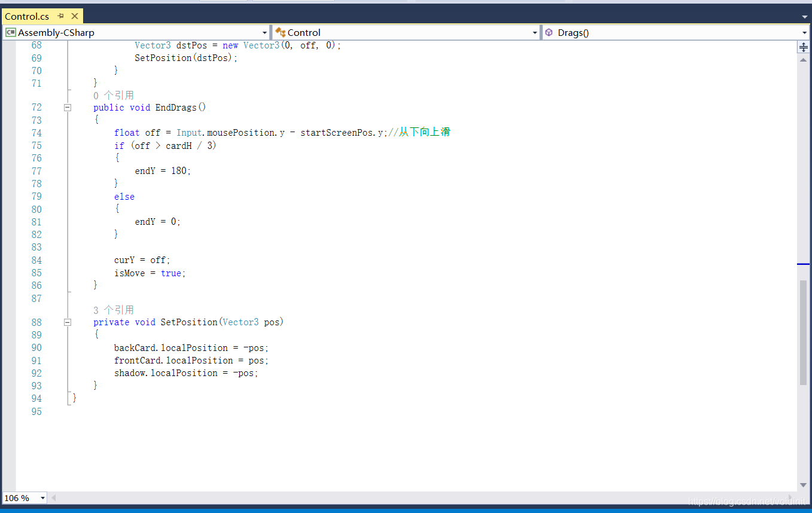812x513 pixels.
Task: Click the horizontal scrollbar left arrow
Action: tap(53, 497)
